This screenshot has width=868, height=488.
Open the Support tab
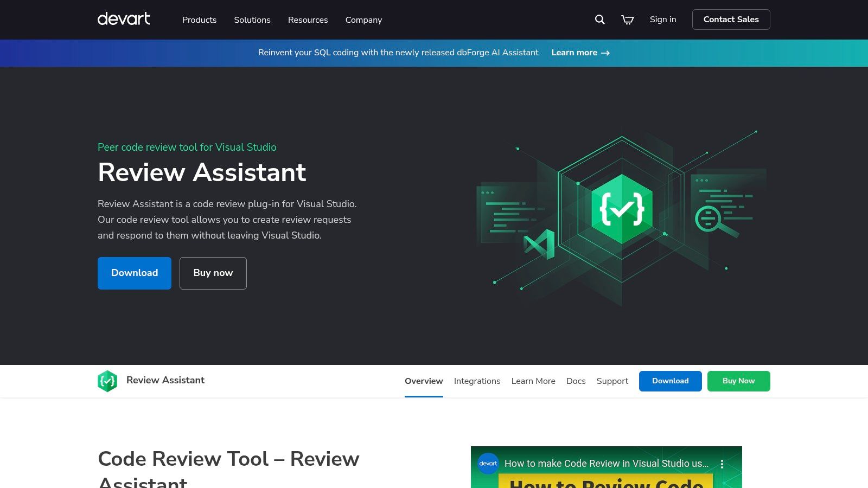(612, 381)
